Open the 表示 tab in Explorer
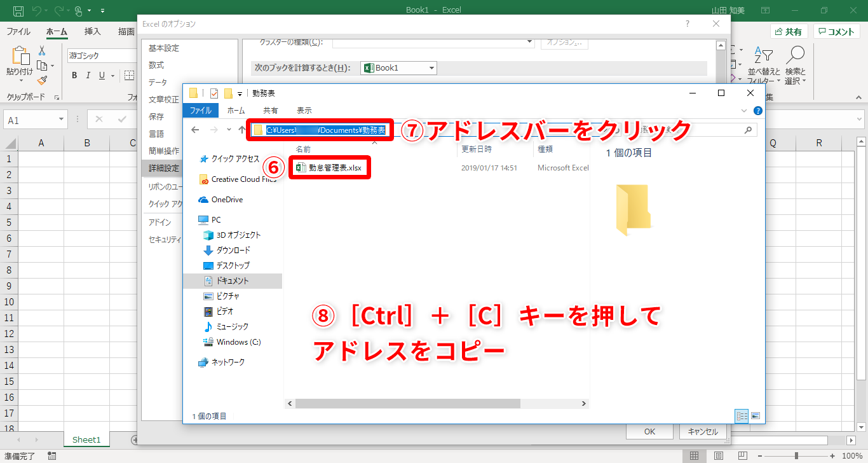868x463 pixels. tap(304, 110)
